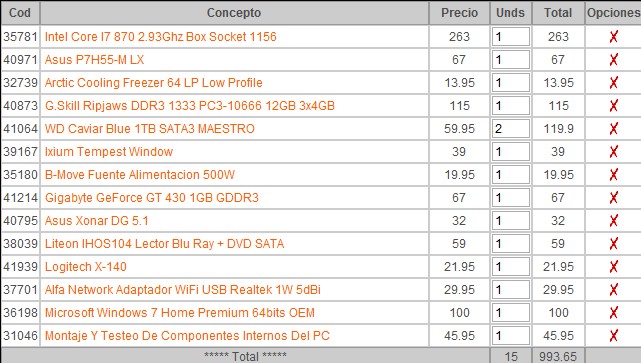Remove the Intel Core I7 870 item
The width and height of the screenshot is (641, 363).
(x=613, y=37)
